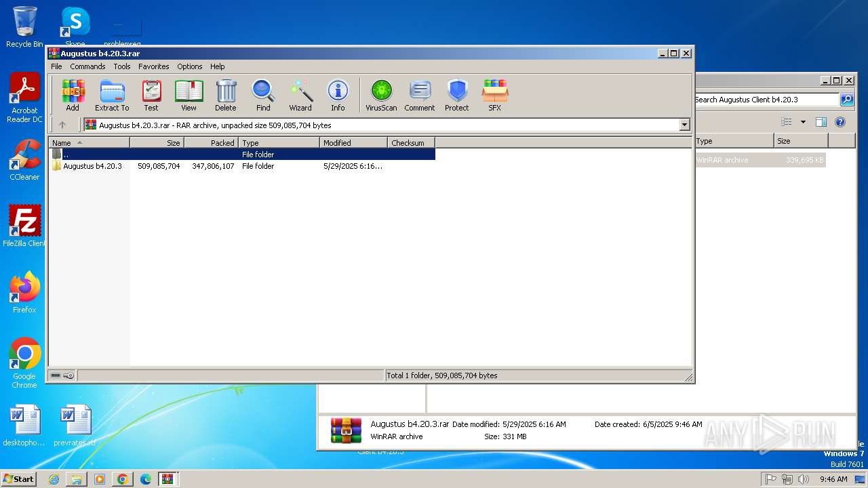868x488 pixels.
Task: Click the Explorer search field
Action: pos(765,100)
